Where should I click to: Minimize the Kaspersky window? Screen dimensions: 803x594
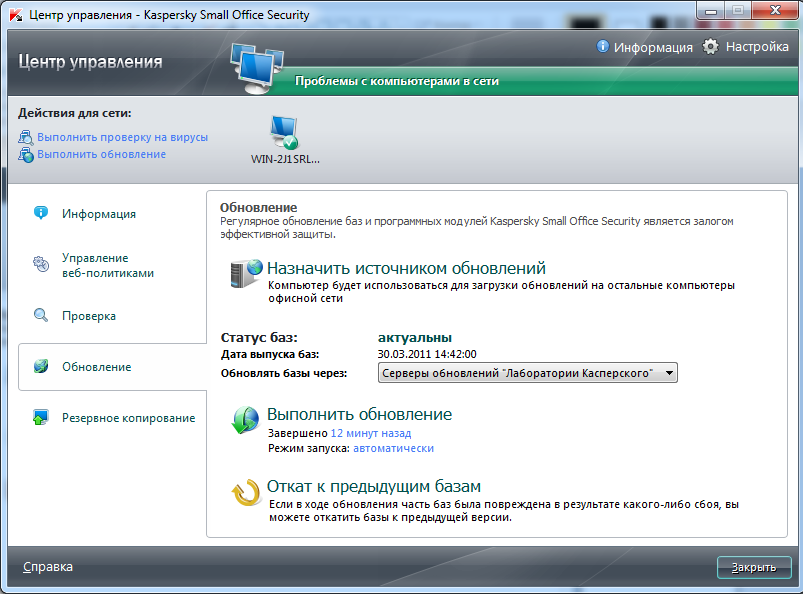(x=711, y=10)
